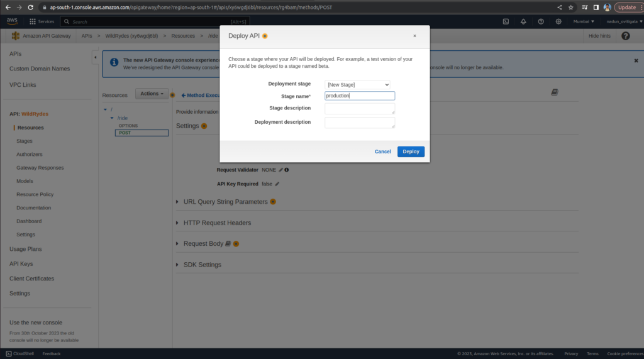Open the AWS support help icon
Image resolution: width=644 pixels, height=359 pixels.
click(541, 21)
